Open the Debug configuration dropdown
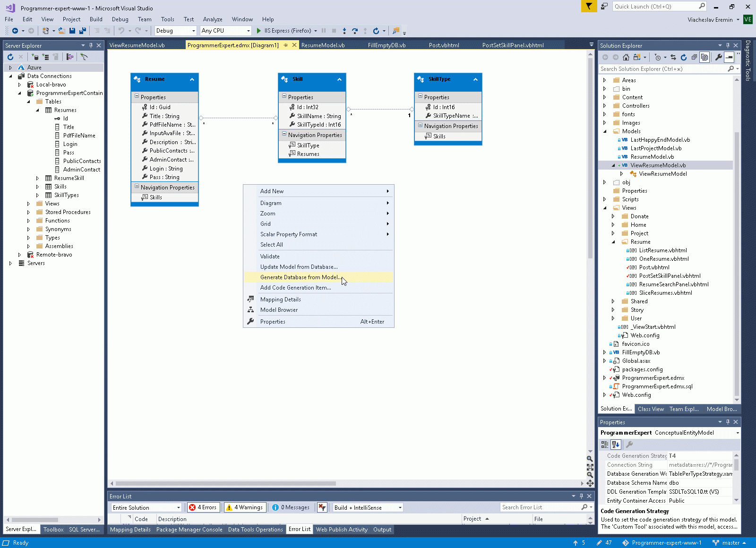Screen dimensions: 756x548 [175, 31]
